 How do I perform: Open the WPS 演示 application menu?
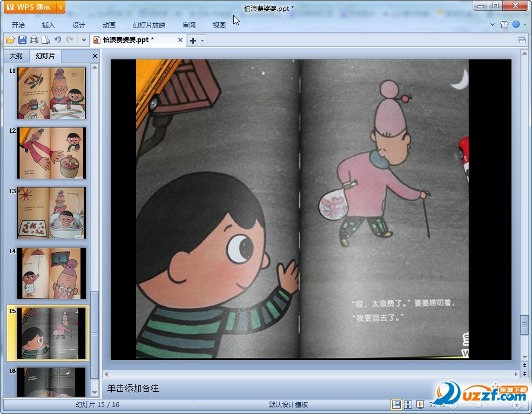(x=30, y=7)
